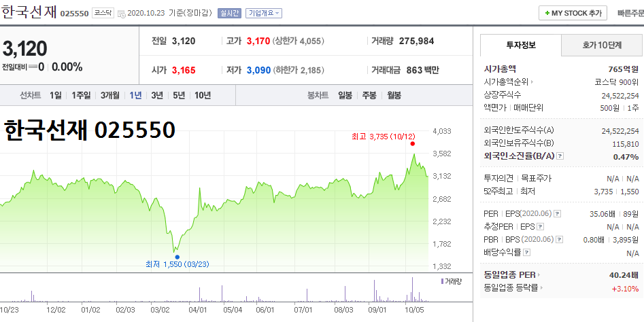Click the calendar icon before 2020.10.23
The width and height of the screenshot is (644, 322).
[122, 14]
